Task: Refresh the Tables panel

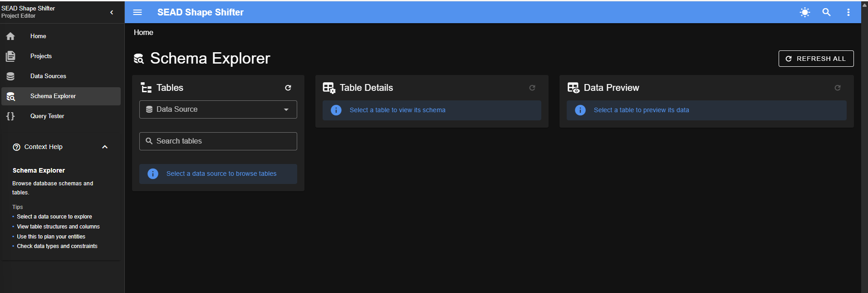Action: tap(288, 88)
